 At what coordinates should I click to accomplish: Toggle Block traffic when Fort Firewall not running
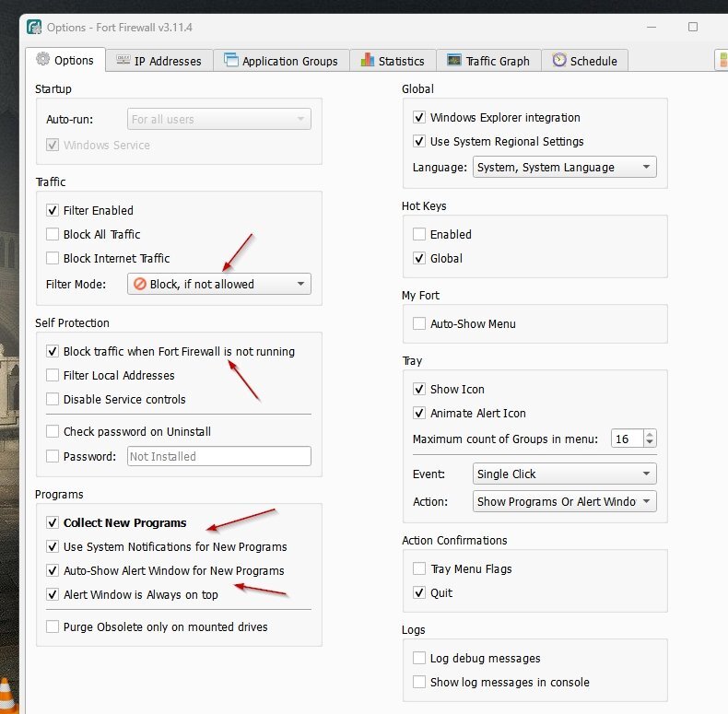click(53, 351)
